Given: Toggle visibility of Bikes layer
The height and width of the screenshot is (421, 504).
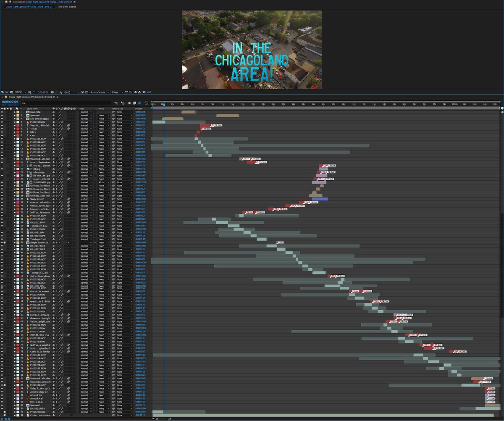Looking at the screenshot, I should 2,132.
